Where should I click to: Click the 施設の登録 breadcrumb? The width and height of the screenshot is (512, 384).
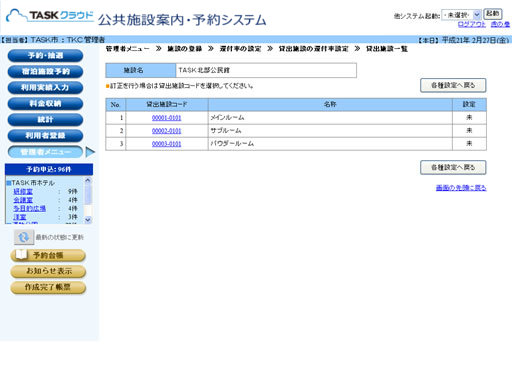point(185,49)
